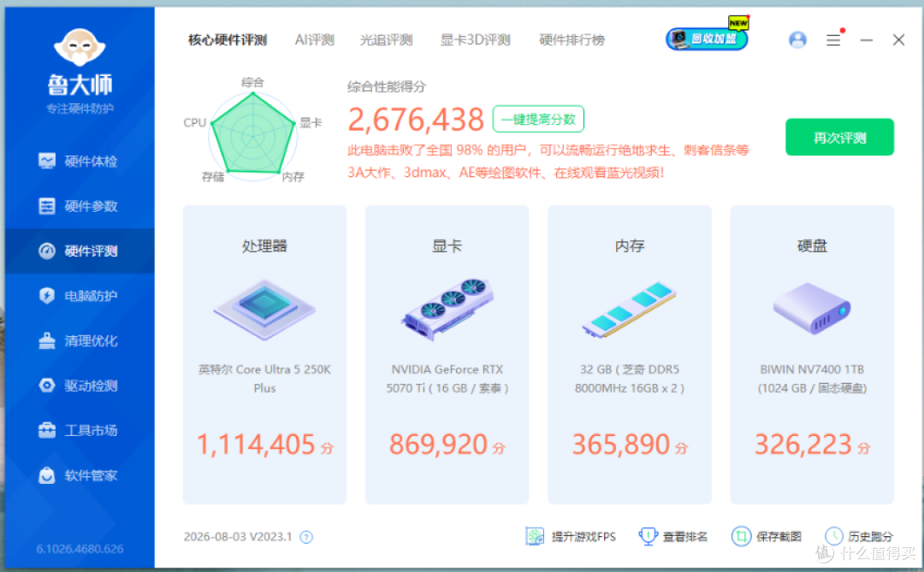Switch to 显卡3D评测 tab
924x572 pixels.
click(x=475, y=40)
